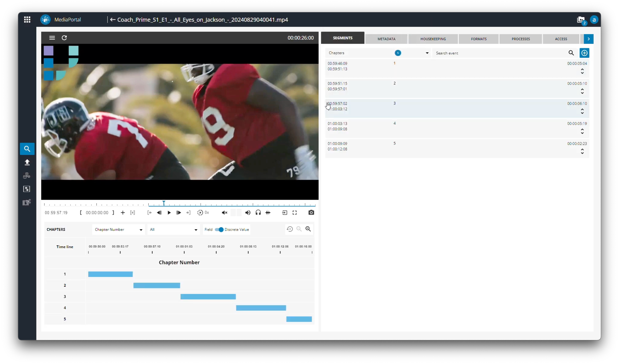Click the enter/exit arrow box icon
The width and height of the screenshot is (619, 364).
pyautogui.click(x=285, y=213)
